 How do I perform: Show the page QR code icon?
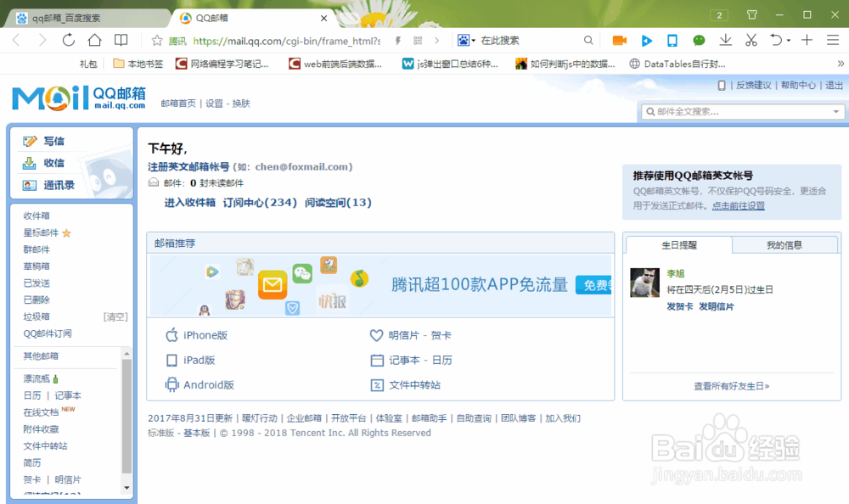418,41
